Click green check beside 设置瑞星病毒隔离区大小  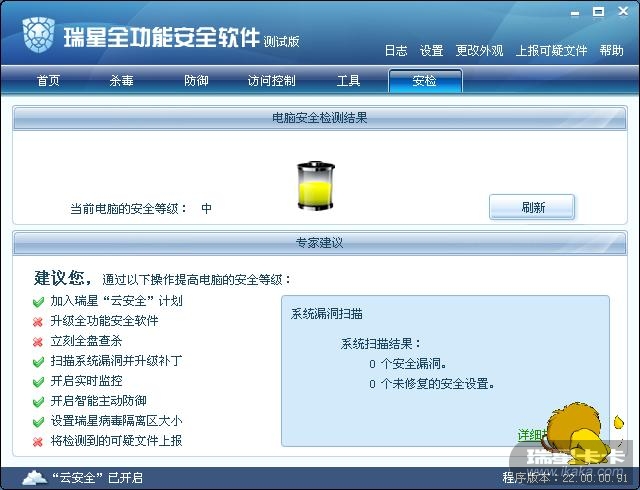tap(38, 422)
